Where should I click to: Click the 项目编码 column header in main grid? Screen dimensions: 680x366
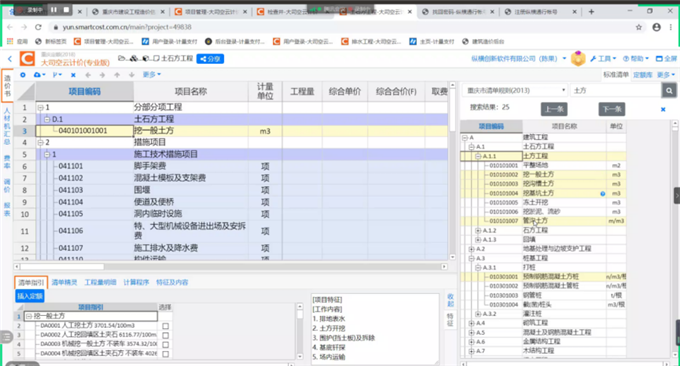[x=85, y=92]
